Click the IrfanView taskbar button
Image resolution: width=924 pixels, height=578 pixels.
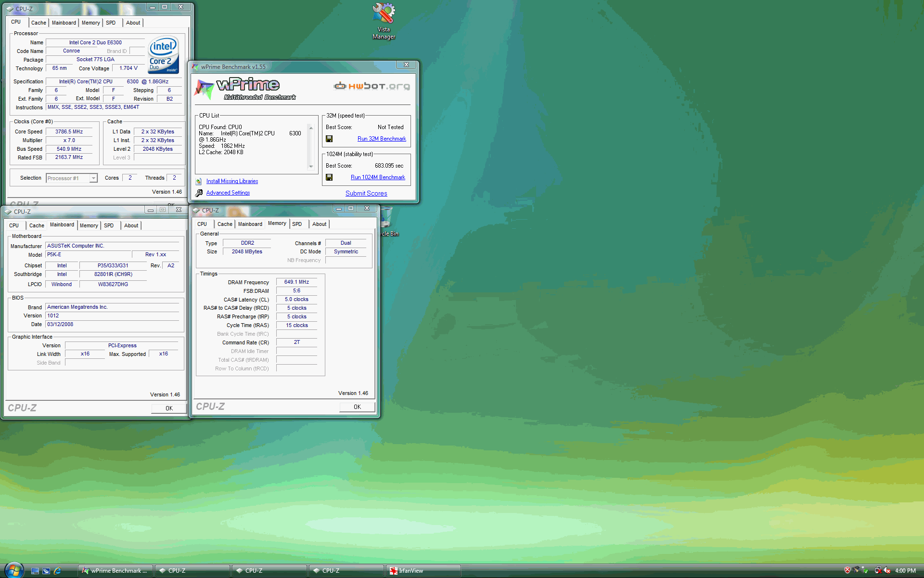423,571
